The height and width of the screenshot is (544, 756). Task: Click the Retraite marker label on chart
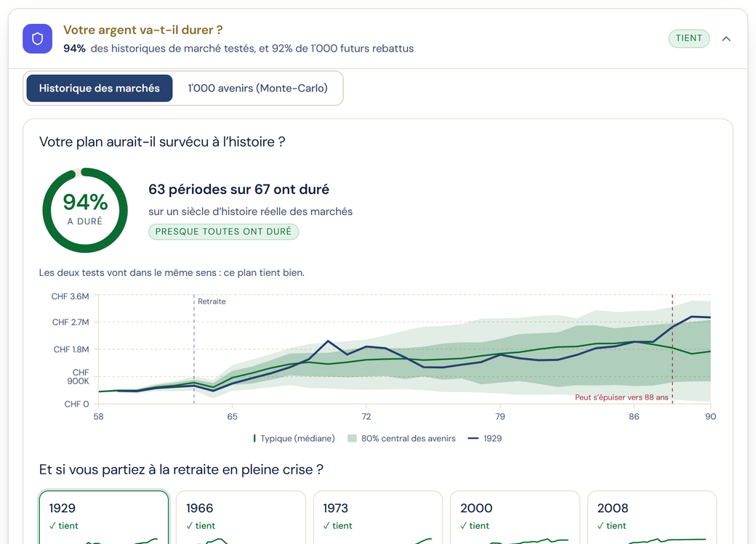point(212,301)
